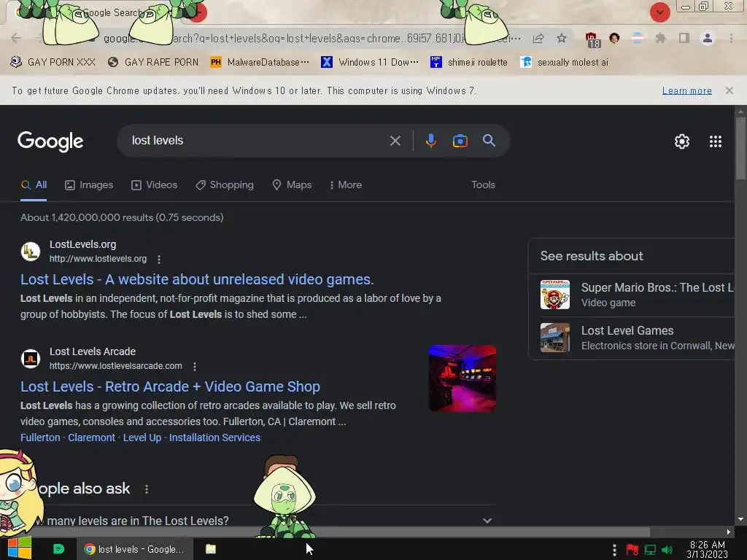Select the All results tab
Viewport: 747px width, 560px height.
pyautogui.click(x=34, y=184)
